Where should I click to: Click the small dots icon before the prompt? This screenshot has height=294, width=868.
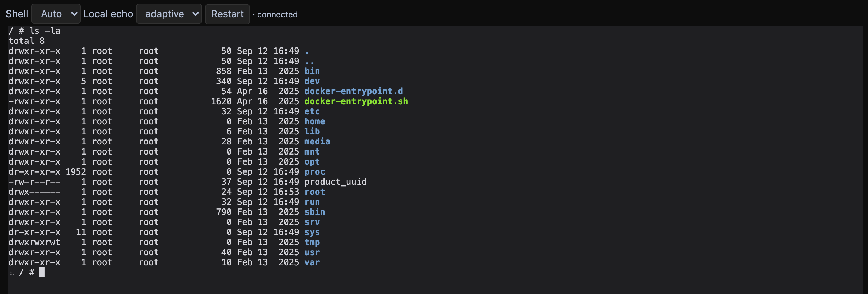click(12, 274)
